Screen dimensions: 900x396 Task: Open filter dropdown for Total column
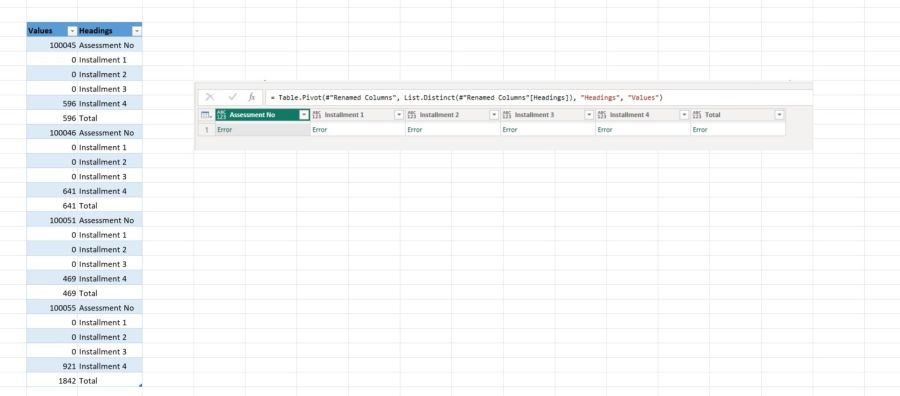779,115
